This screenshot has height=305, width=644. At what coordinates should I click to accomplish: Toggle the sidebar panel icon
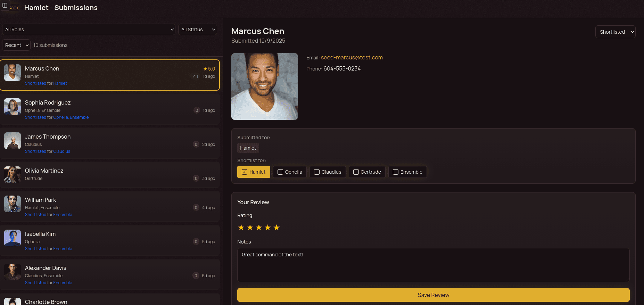point(5,5)
